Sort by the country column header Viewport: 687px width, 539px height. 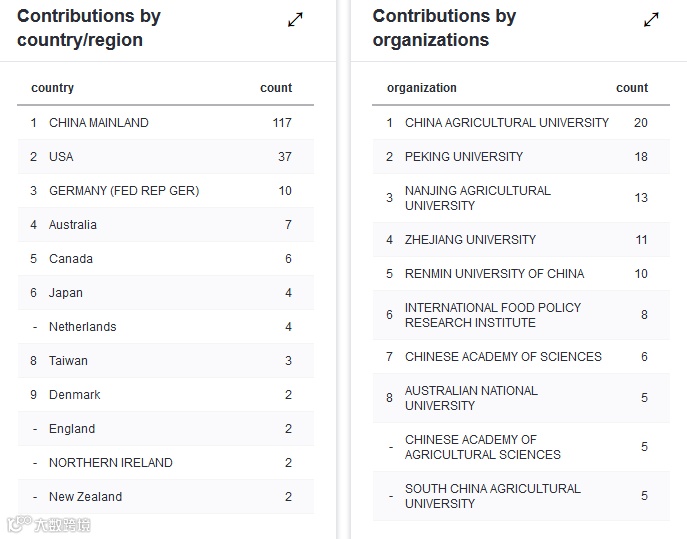pos(53,88)
